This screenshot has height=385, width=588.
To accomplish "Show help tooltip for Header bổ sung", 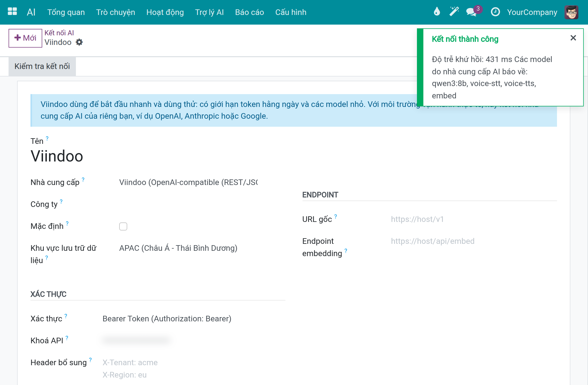I will tap(90, 360).
